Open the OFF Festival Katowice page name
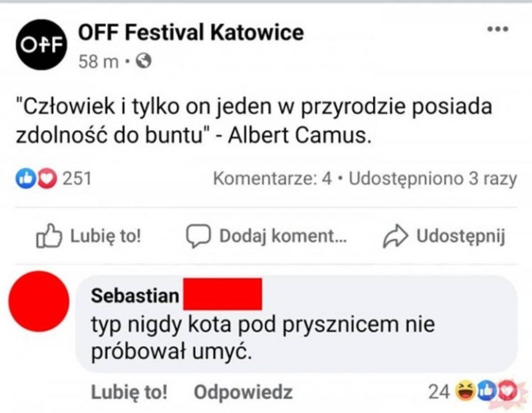The image size is (532, 413). 191,33
